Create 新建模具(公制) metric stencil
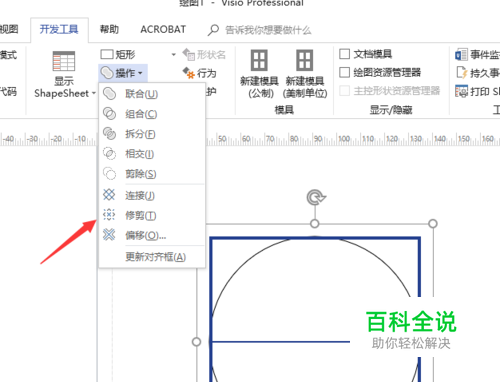This screenshot has height=382, width=500. click(259, 74)
